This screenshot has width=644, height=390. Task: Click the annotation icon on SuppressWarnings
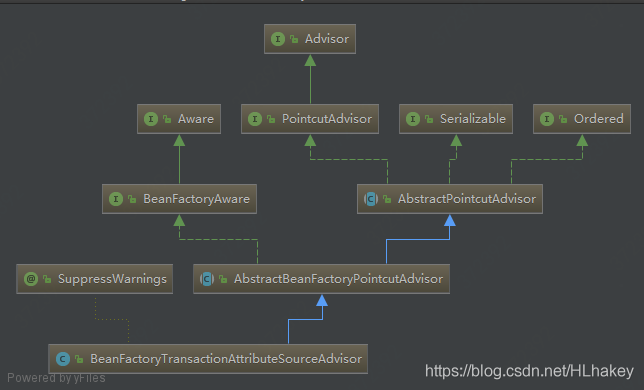[x=31, y=279]
